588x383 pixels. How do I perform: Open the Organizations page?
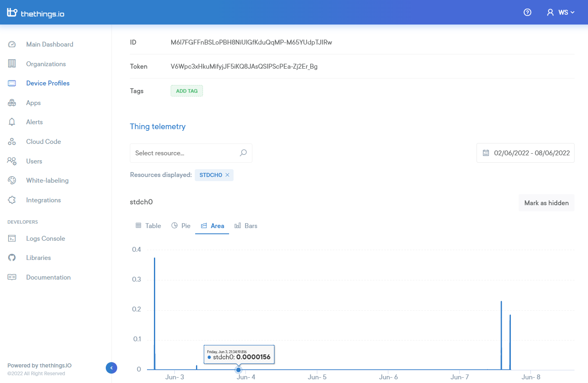46,64
